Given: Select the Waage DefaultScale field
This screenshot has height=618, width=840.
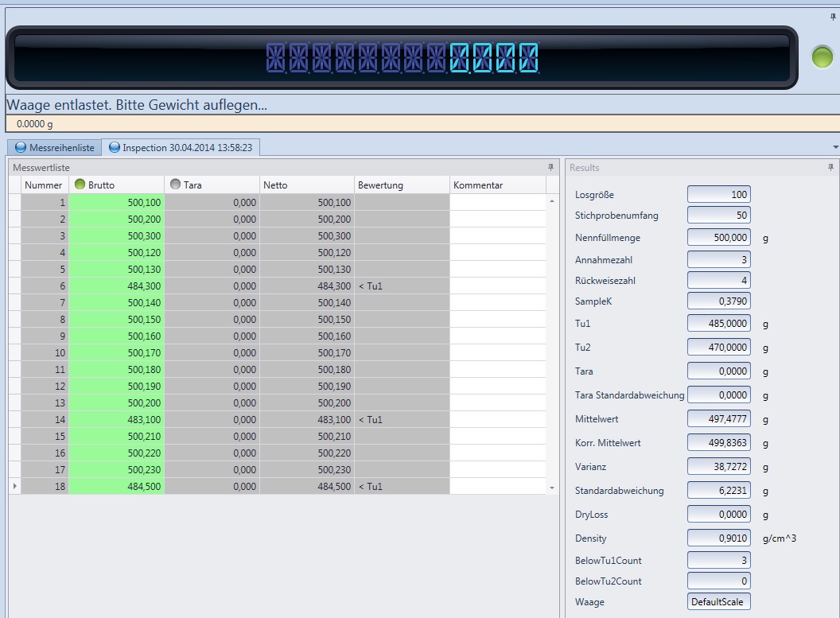Looking at the screenshot, I should click(x=718, y=602).
